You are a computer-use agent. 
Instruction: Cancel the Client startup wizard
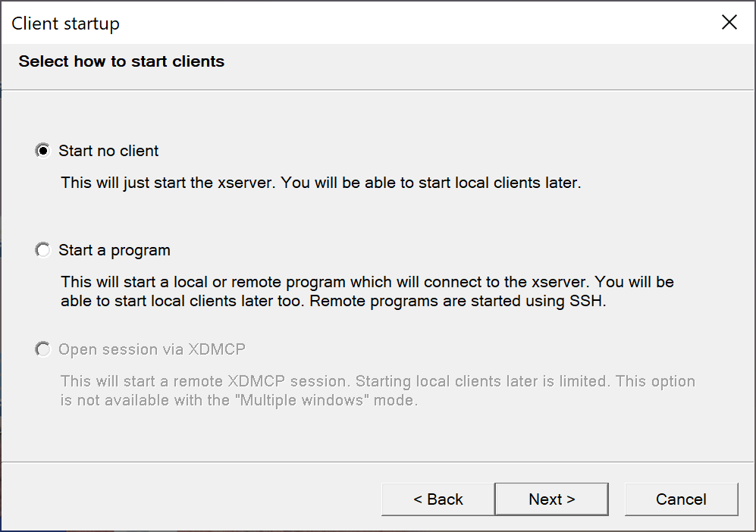pos(681,499)
